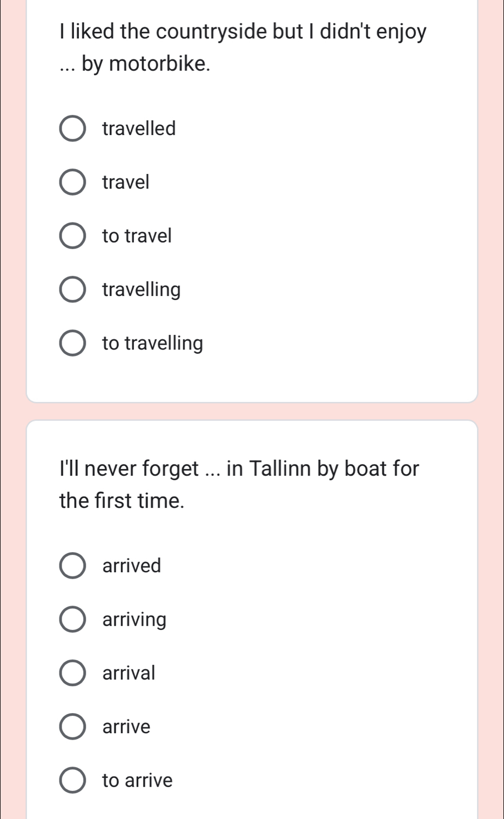Select the 'arrived' radio button
Image resolution: width=504 pixels, height=819 pixels.
pos(72,566)
